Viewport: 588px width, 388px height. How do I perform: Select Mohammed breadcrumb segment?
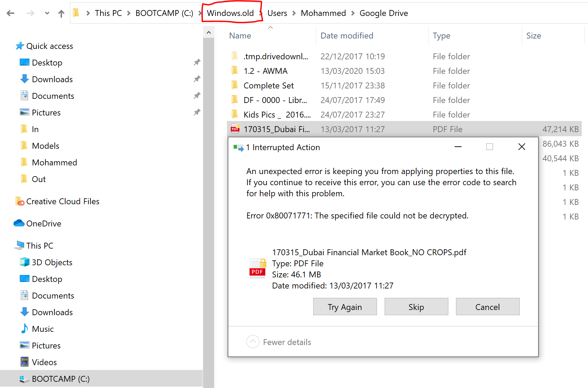323,13
